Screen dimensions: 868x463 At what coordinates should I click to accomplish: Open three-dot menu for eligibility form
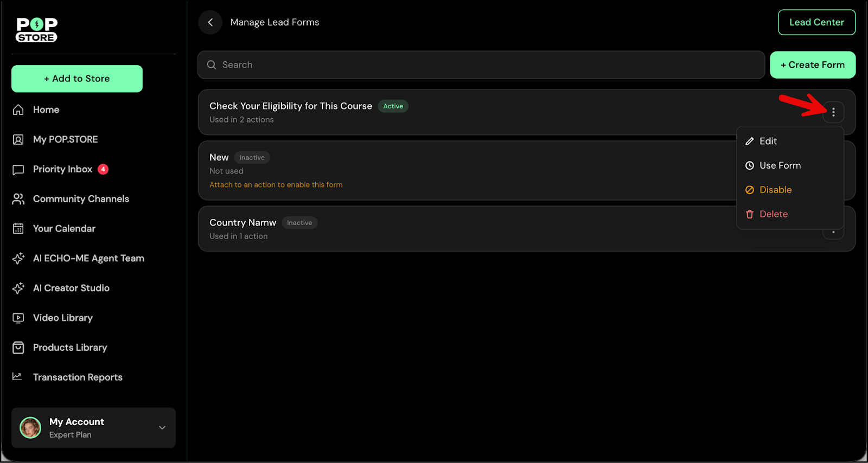833,112
